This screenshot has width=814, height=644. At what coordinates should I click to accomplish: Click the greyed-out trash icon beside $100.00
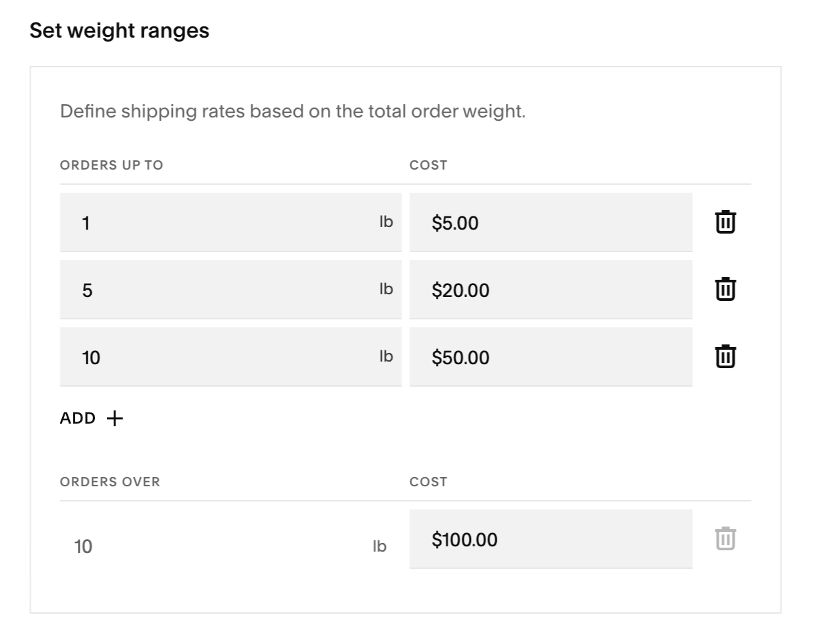coord(725,539)
